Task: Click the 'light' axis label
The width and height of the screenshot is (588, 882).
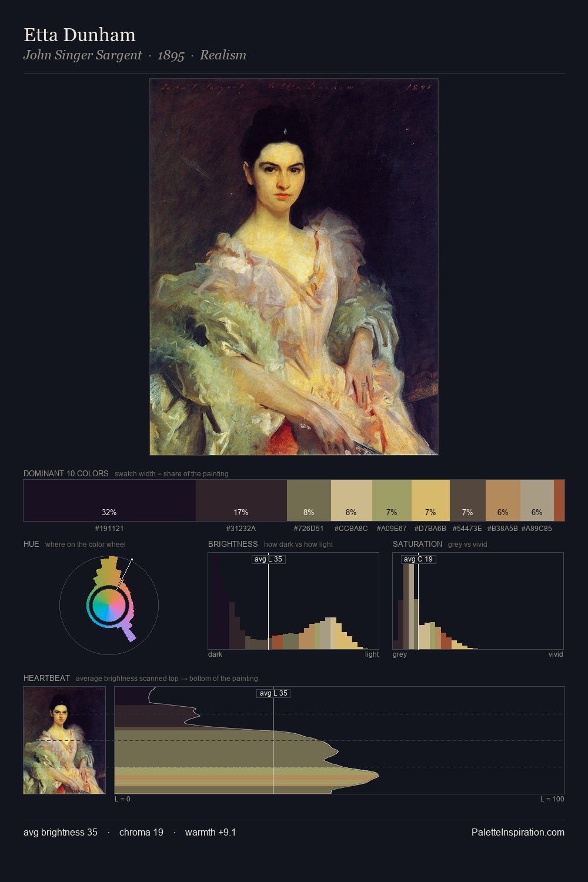Action: (x=372, y=654)
